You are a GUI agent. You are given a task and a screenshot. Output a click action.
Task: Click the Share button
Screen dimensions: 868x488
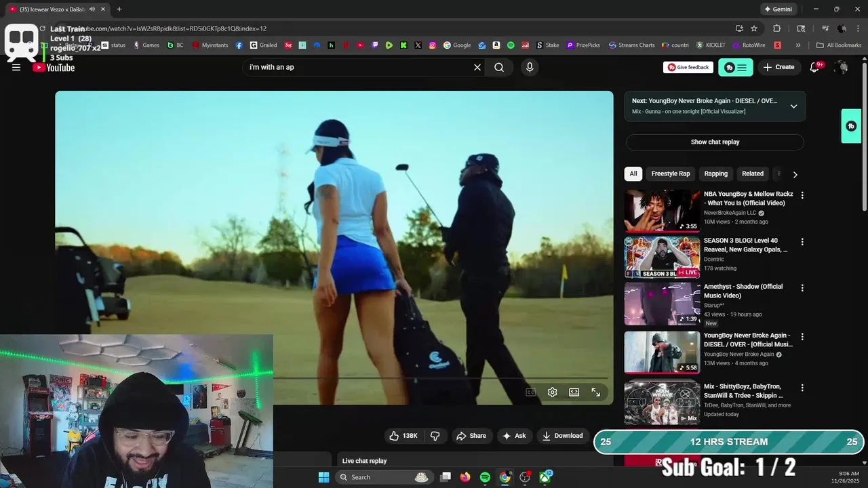point(471,436)
